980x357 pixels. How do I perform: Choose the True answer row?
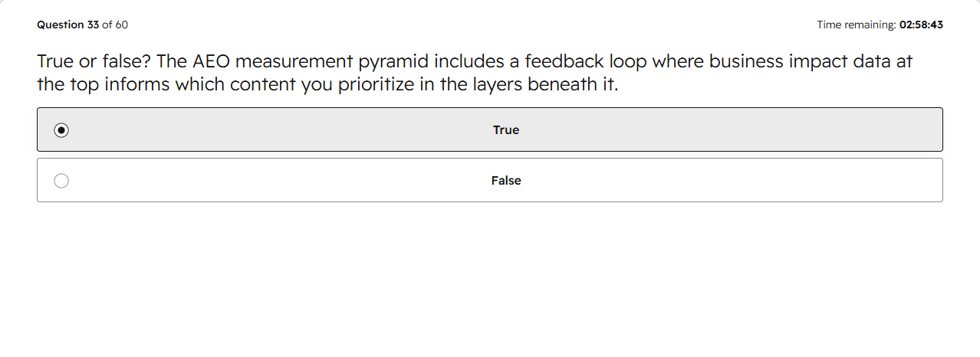pos(490,129)
